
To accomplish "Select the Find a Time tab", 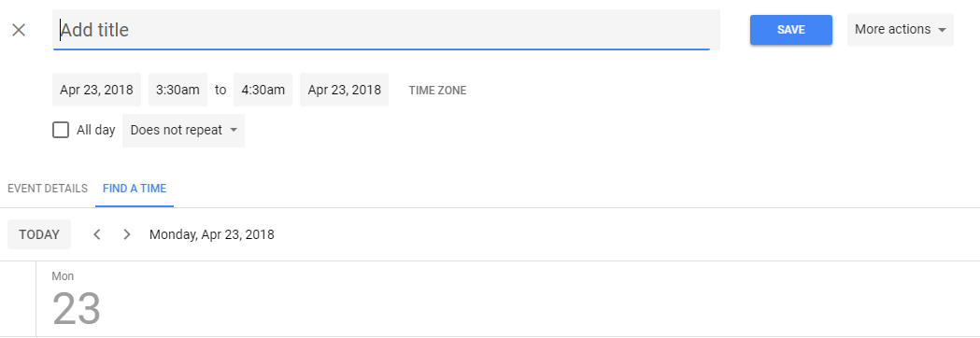I will (x=135, y=188).
